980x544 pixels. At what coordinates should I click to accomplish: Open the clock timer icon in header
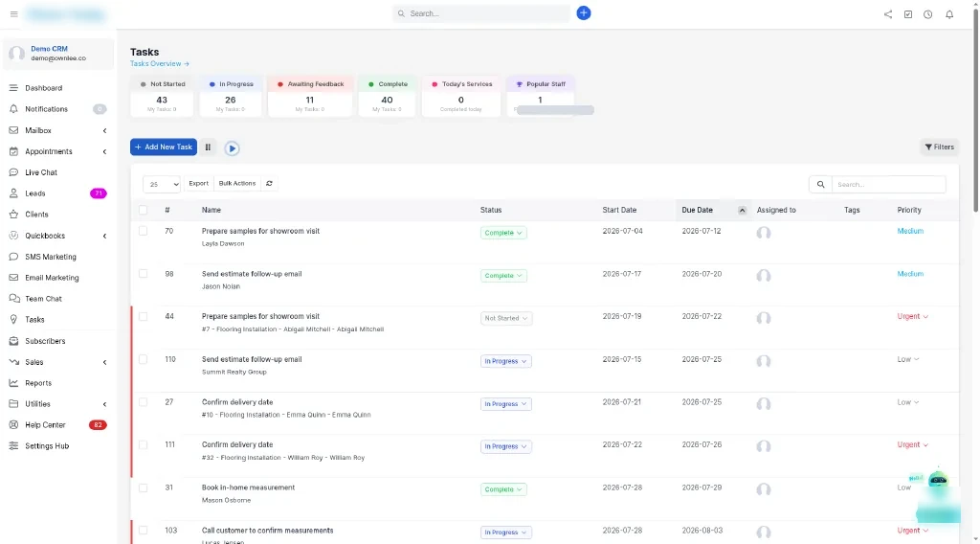tap(927, 13)
